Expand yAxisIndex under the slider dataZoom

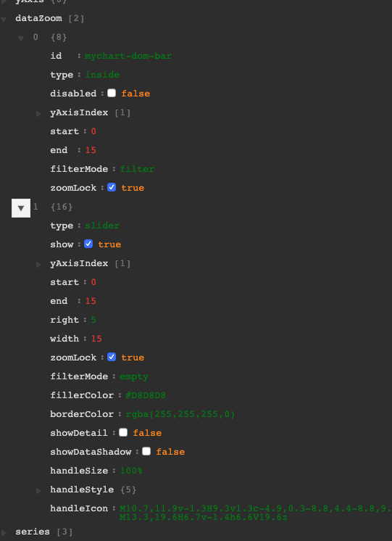click(39, 264)
